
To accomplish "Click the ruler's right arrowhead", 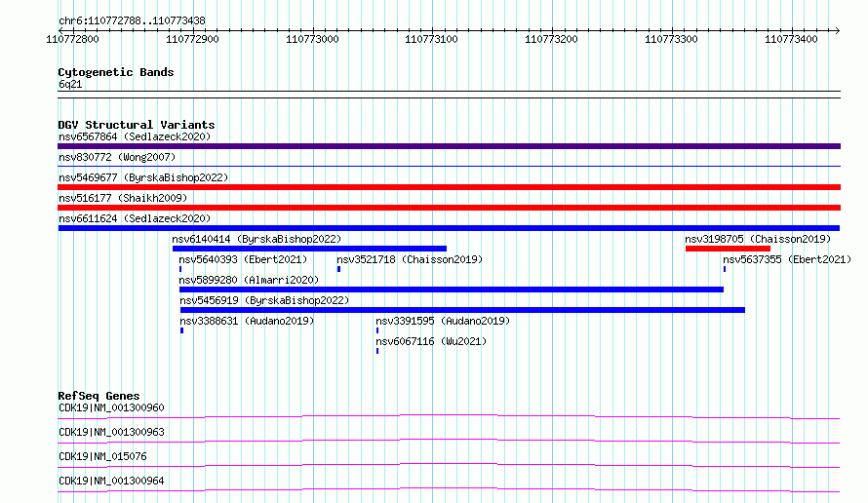I will (x=837, y=30).
